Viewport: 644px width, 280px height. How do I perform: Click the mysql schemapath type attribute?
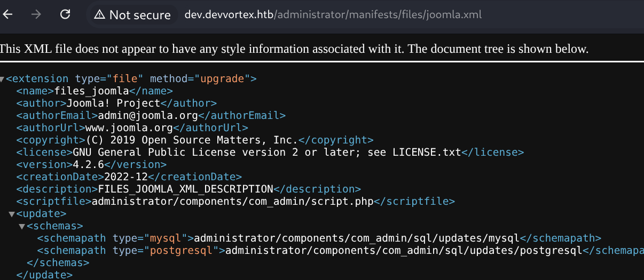point(167,238)
